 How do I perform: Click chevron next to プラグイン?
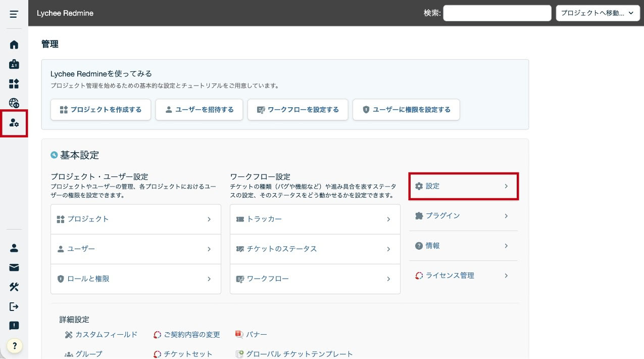coord(506,216)
